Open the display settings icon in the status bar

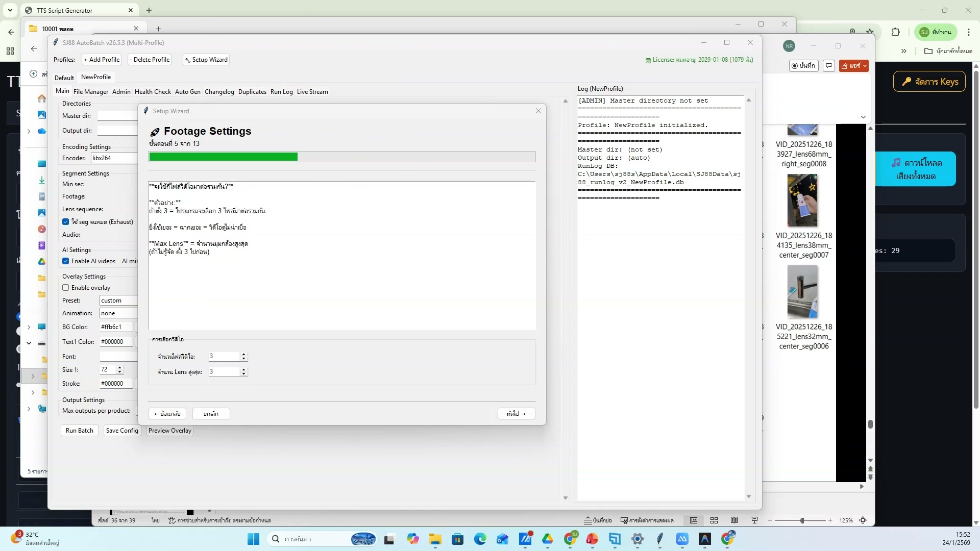pos(624,520)
